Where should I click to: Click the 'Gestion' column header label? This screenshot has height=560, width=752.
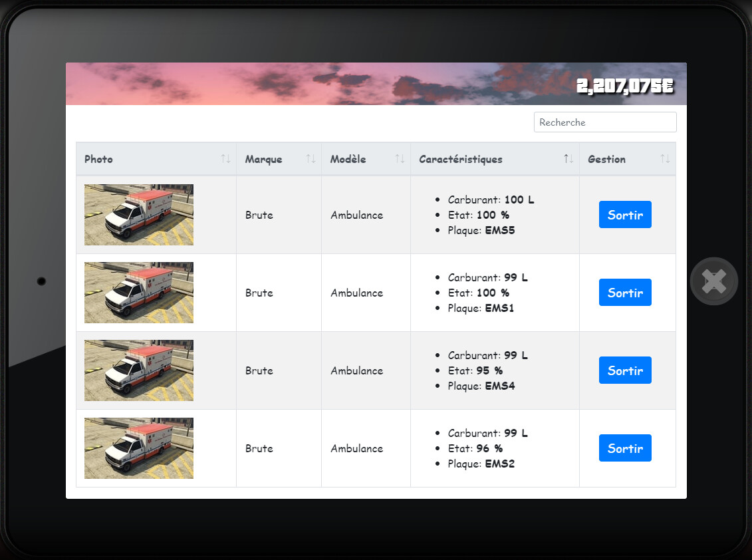click(606, 159)
